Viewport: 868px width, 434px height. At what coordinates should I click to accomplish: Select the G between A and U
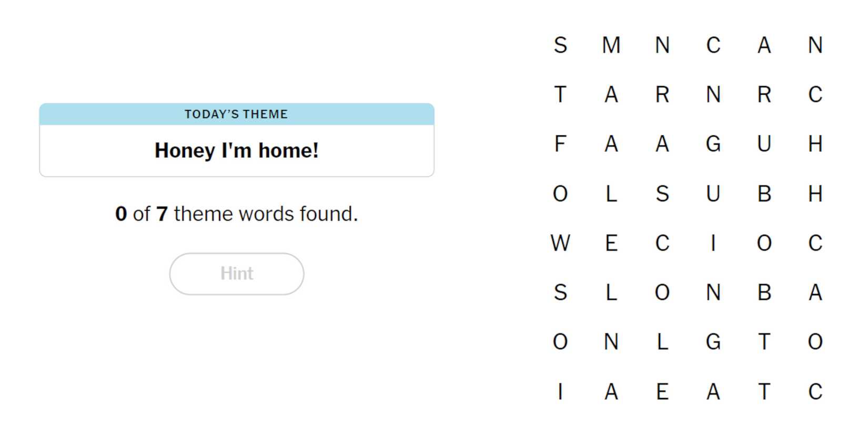(713, 144)
